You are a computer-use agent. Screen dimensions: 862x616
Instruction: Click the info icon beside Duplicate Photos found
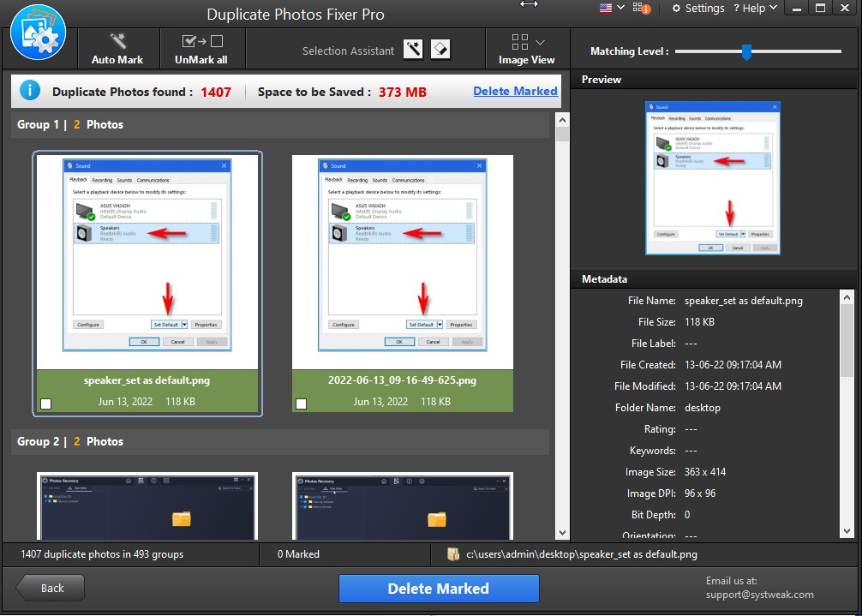pos(31,90)
